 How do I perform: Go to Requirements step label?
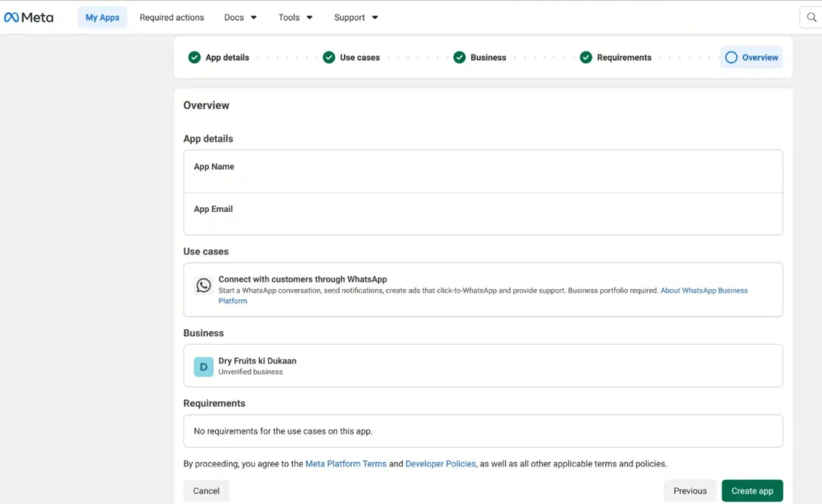point(624,58)
